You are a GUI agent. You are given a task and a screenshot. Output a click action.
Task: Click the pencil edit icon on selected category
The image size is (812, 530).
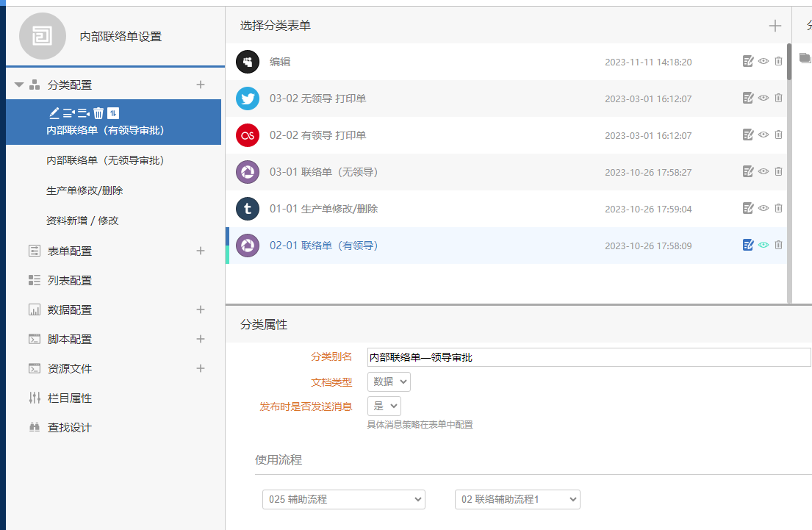[54, 113]
